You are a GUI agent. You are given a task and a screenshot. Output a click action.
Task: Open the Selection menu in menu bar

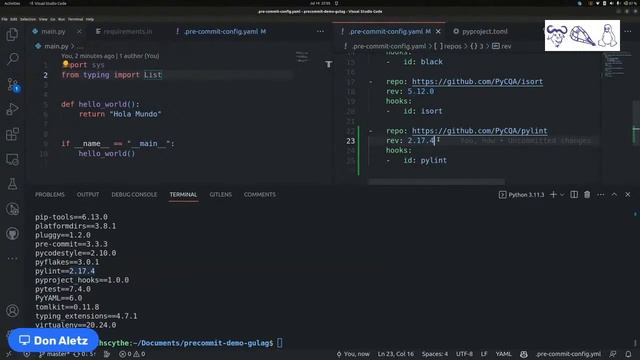pyautogui.click(x=28, y=19)
